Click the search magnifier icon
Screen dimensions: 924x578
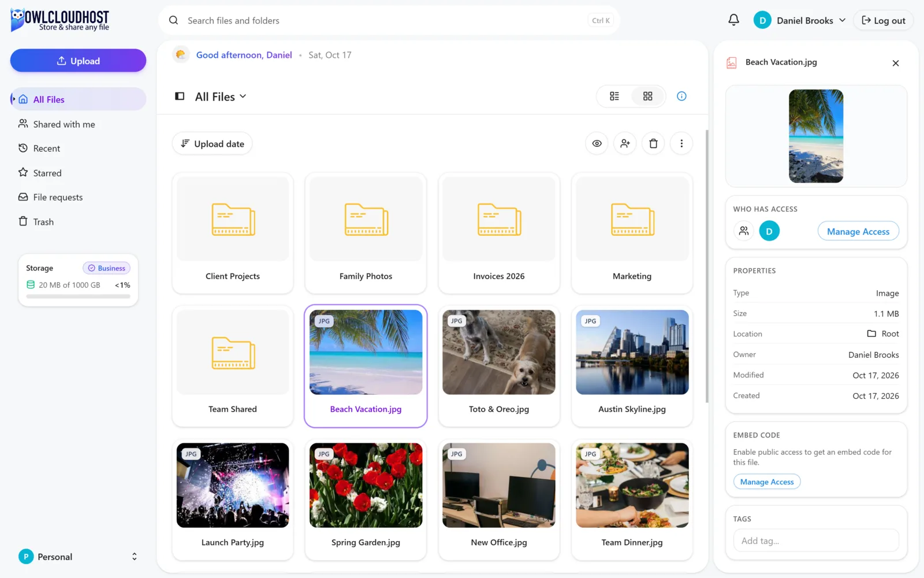[173, 20]
